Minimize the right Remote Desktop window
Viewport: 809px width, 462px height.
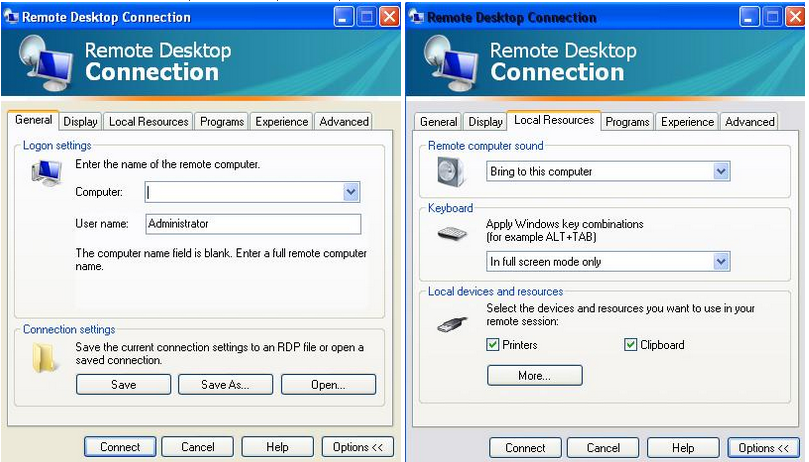click(x=749, y=18)
